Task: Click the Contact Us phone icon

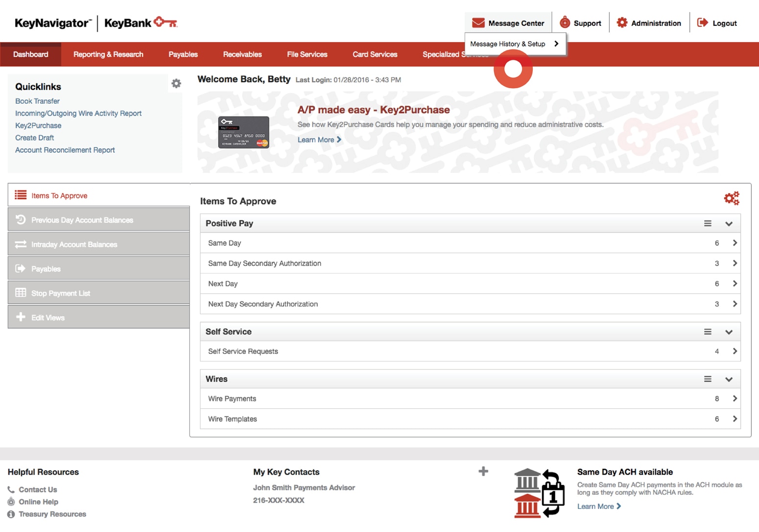Action: click(x=11, y=489)
